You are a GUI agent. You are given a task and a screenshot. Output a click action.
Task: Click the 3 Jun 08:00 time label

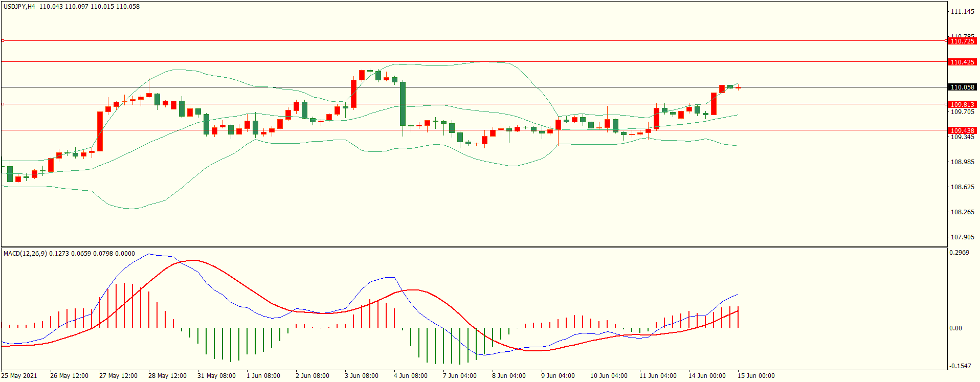coord(362,376)
